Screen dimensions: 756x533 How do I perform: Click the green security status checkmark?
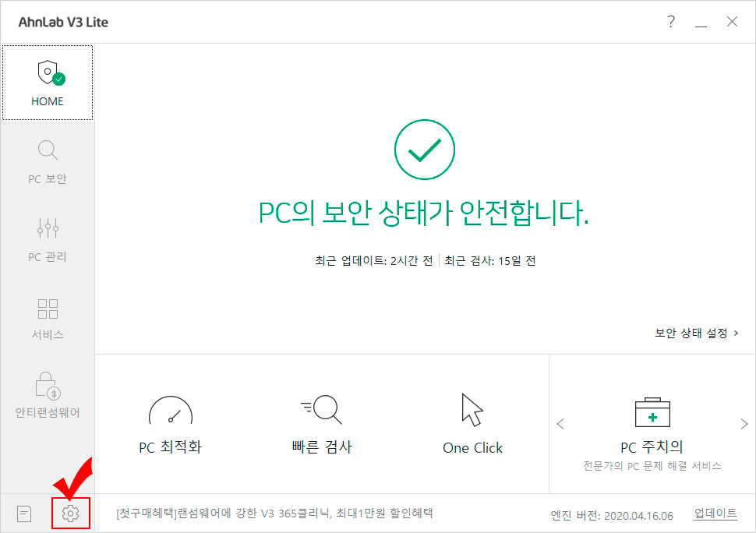(x=425, y=149)
